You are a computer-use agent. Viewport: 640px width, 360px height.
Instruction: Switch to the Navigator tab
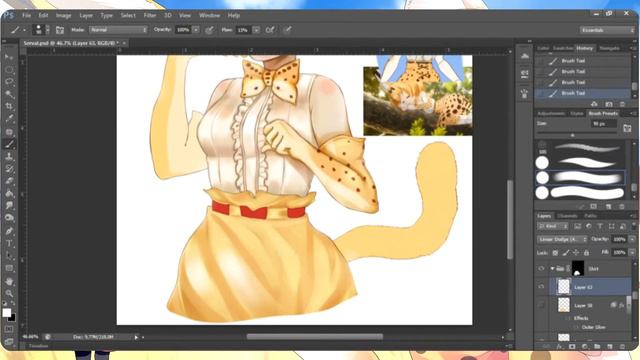point(609,48)
